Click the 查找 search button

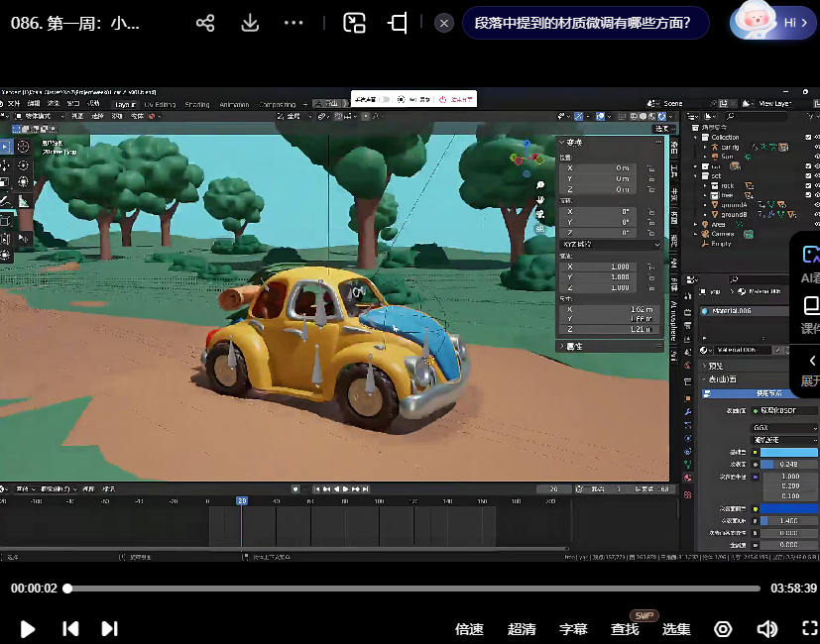(625, 629)
